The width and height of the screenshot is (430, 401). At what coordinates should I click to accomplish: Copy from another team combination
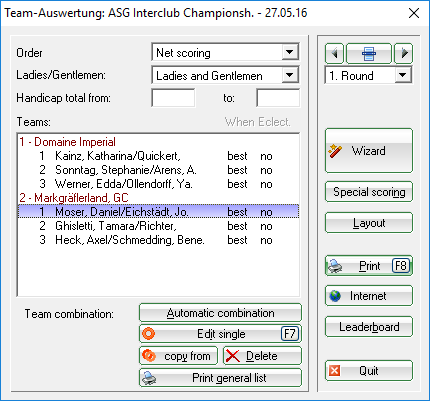click(x=178, y=356)
